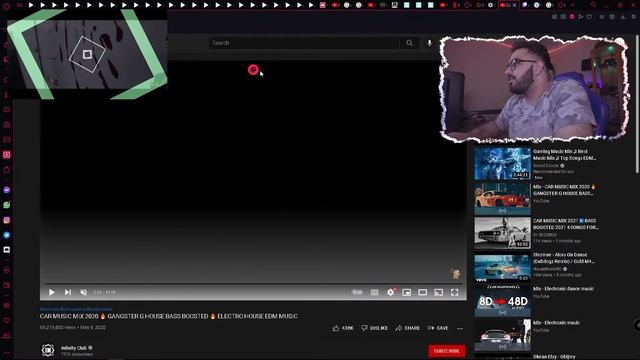Image resolution: width=640 pixels, height=360 pixels.
Task: Unmute the video with the speaker icon
Action: pos(84,292)
